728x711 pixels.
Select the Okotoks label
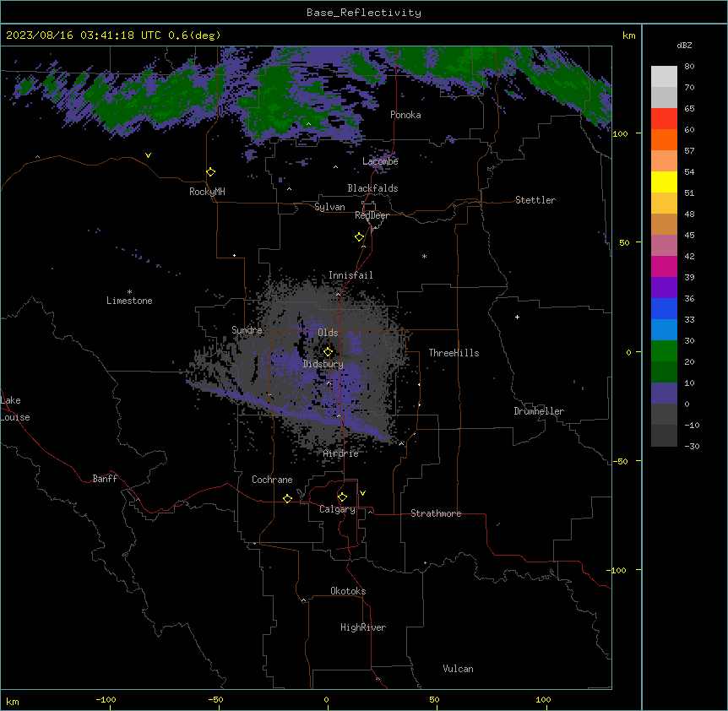(x=348, y=591)
